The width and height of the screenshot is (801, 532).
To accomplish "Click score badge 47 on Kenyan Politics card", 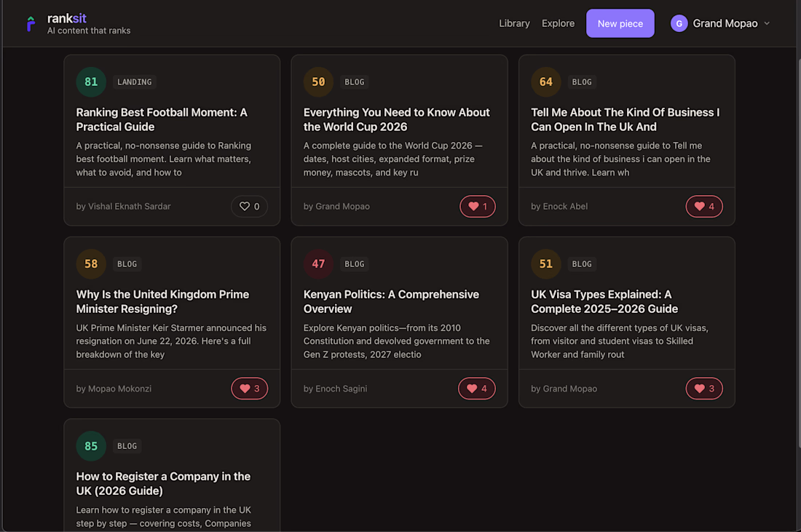I will point(318,264).
